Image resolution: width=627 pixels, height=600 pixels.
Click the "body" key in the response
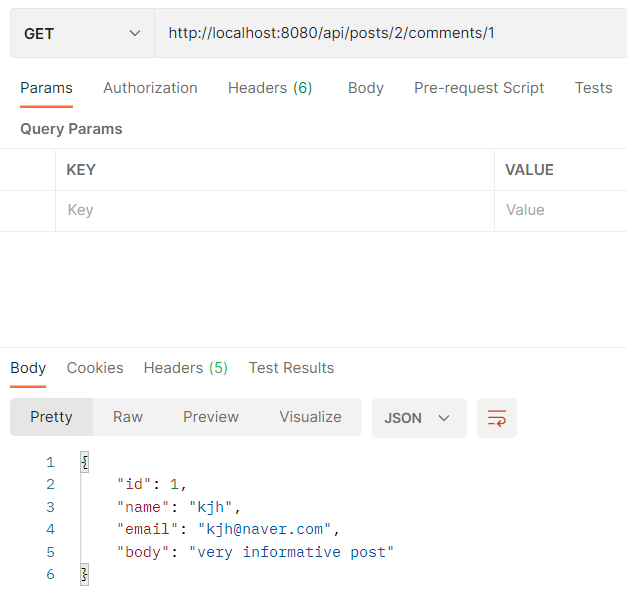[143, 552]
